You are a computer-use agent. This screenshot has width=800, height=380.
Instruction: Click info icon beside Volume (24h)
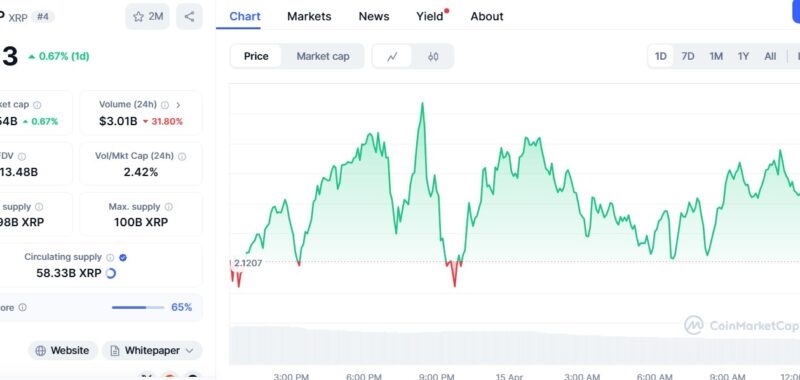click(165, 105)
